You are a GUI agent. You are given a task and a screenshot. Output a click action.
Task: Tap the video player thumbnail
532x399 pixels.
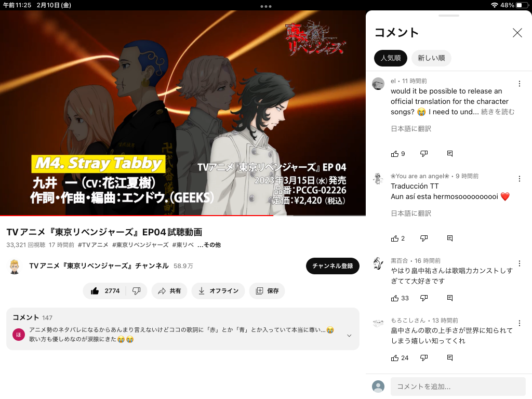tap(182, 113)
